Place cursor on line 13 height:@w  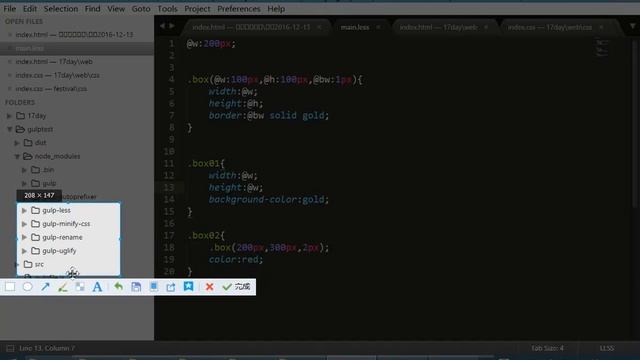coord(236,187)
